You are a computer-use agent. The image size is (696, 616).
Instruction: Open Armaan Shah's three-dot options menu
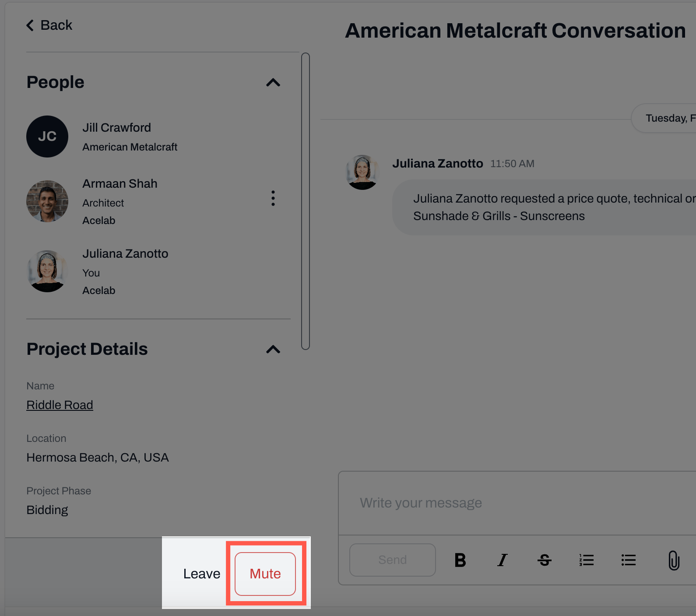click(x=273, y=198)
